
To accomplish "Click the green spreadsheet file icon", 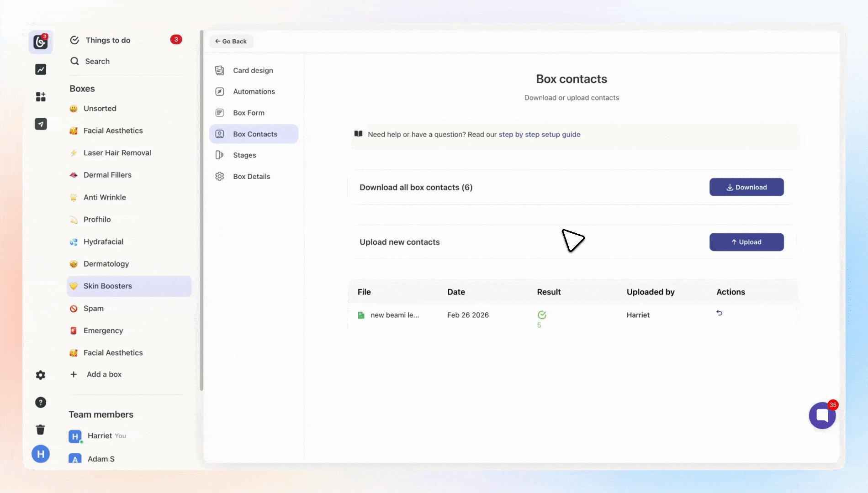I will tap(361, 315).
